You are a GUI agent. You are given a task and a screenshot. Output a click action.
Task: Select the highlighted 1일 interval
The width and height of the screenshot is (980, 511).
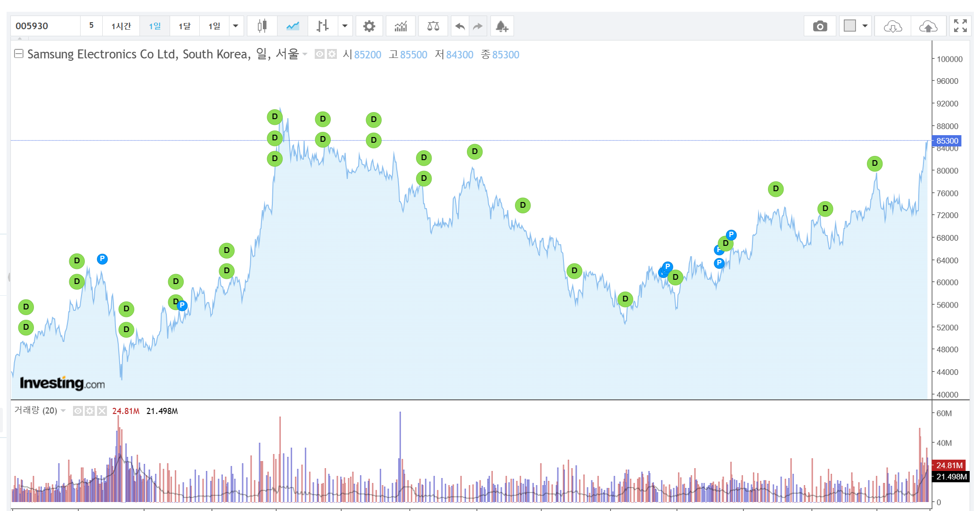click(155, 26)
